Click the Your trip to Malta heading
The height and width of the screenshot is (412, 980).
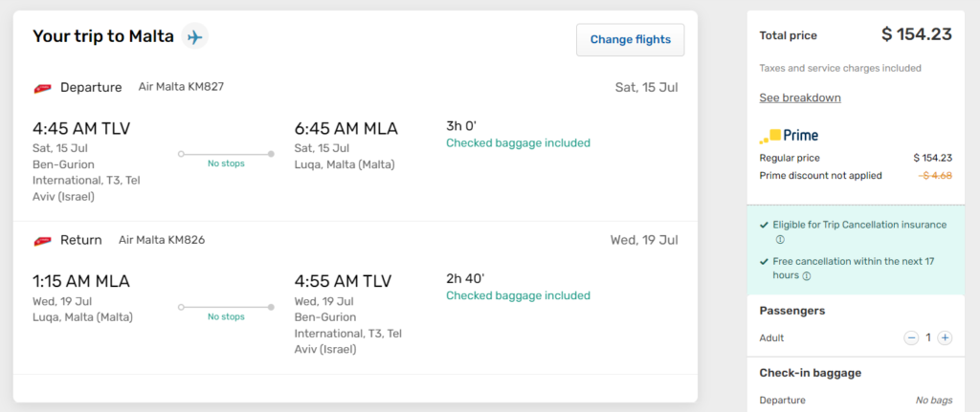(103, 36)
